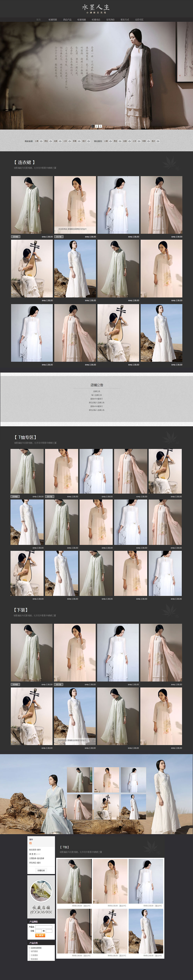Click 3色7款 tag under second 连衣裙 product

[58, 237]
